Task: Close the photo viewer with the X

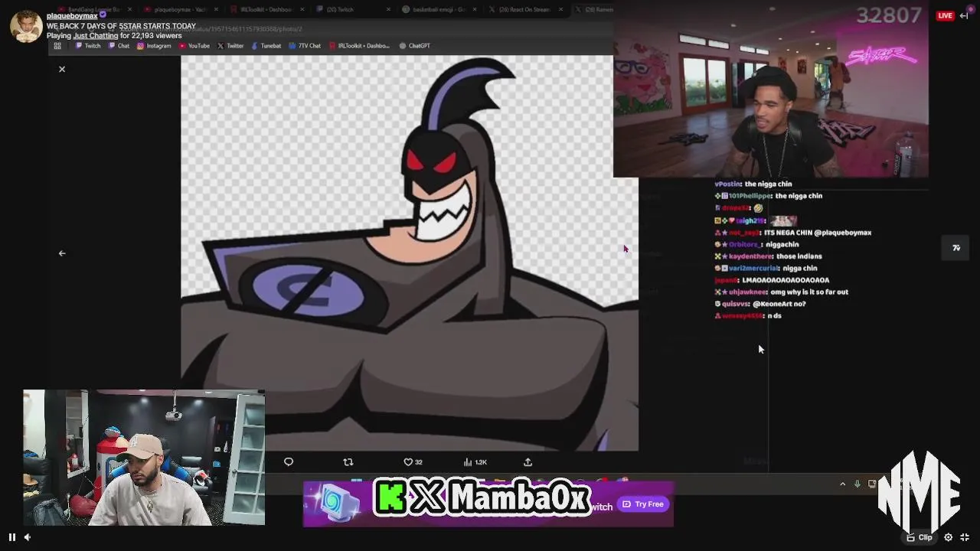Action: [62, 69]
